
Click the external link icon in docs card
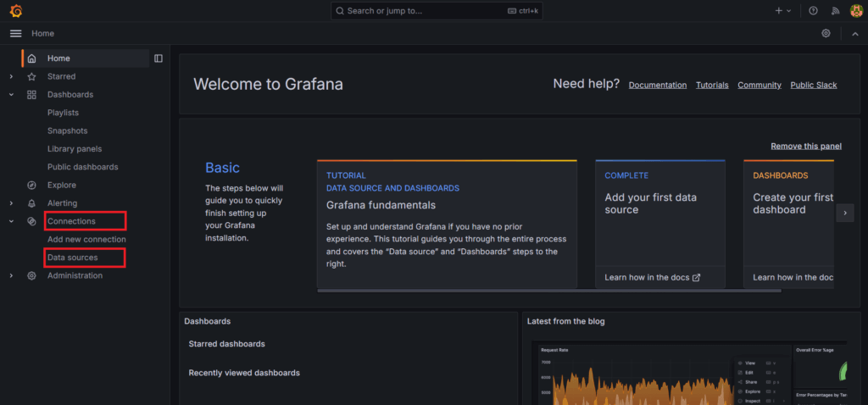pyautogui.click(x=697, y=277)
